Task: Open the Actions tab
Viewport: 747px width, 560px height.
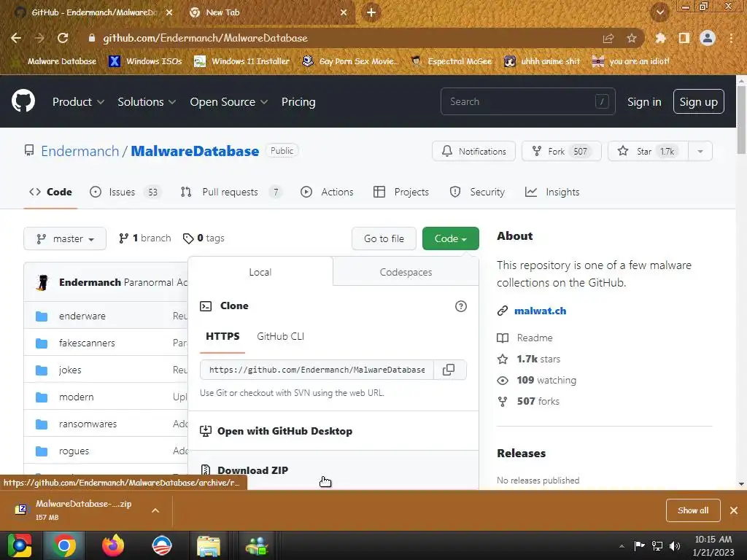Action: (x=328, y=192)
